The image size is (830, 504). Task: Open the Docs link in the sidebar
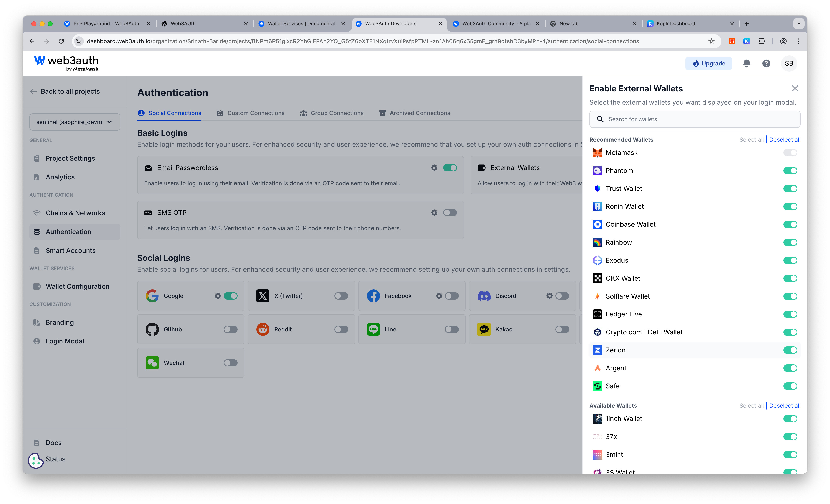point(75,443)
